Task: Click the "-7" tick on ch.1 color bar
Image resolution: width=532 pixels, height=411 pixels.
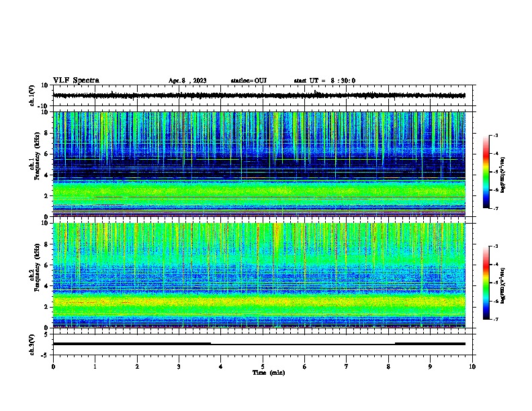Action: click(x=495, y=208)
